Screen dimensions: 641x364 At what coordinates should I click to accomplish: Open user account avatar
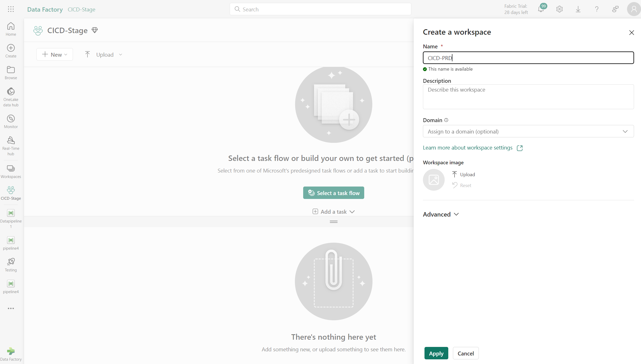click(x=634, y=9)
